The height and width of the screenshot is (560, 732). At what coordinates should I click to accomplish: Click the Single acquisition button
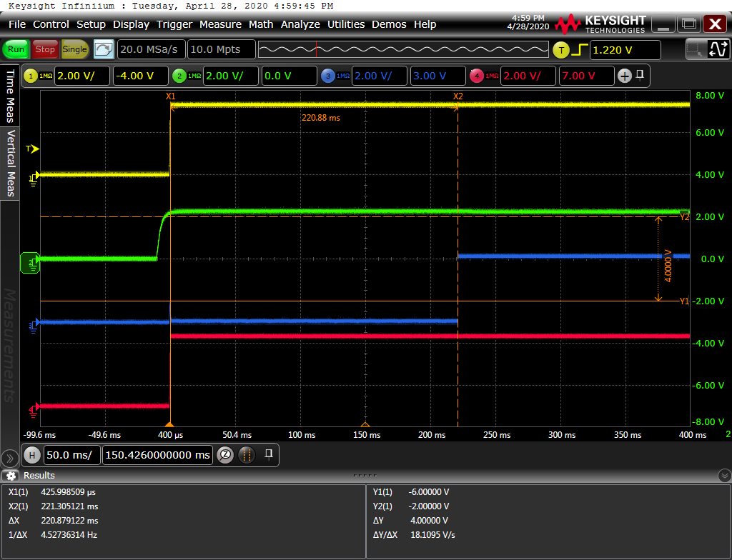[74, 49]
